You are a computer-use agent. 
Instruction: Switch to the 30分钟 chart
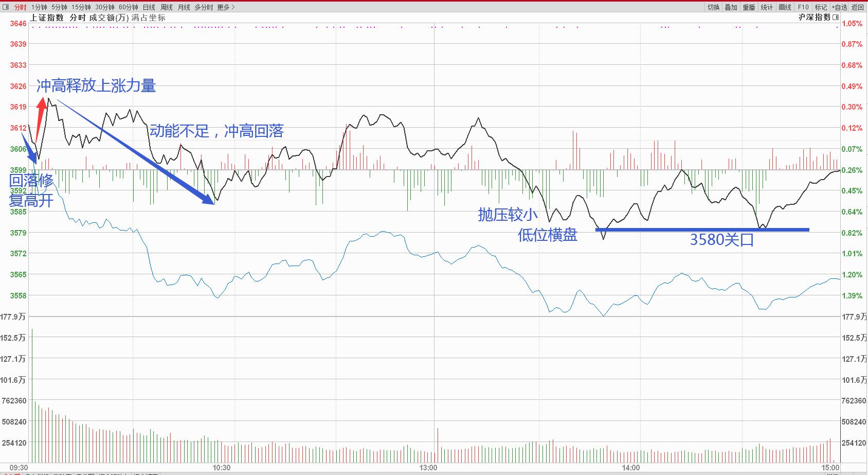(x=105, y=7)
